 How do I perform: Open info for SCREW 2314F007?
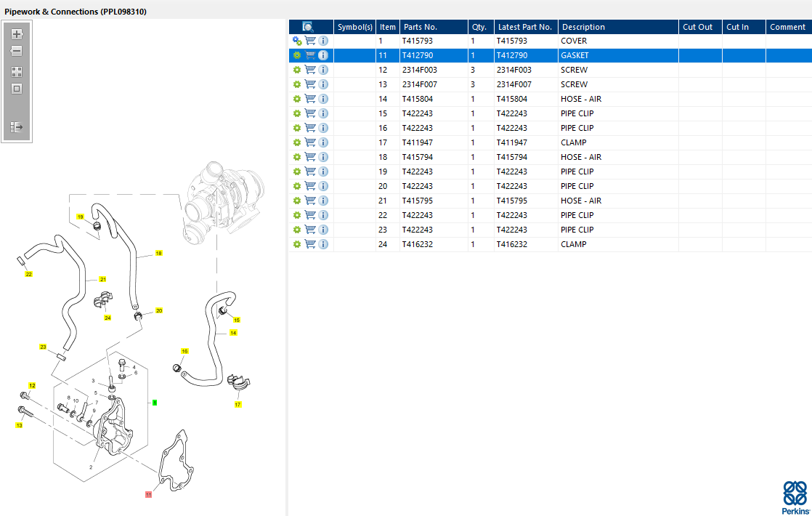tap(323, 84)
